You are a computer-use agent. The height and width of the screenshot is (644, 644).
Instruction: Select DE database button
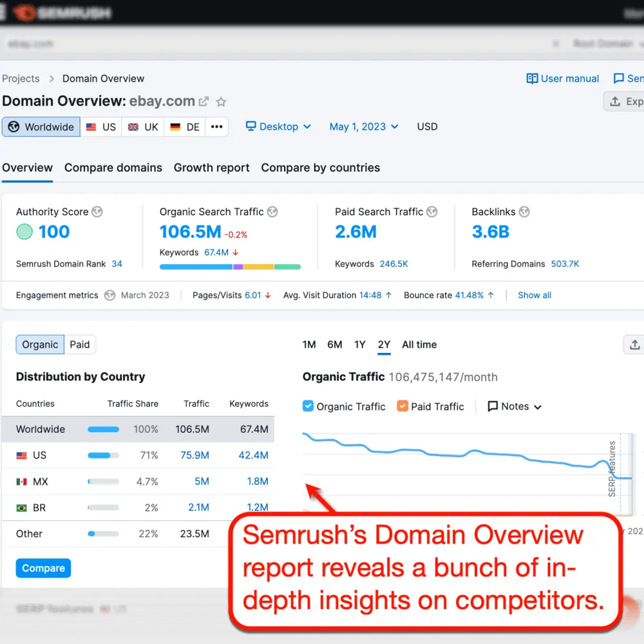click(x=185, y=127)
